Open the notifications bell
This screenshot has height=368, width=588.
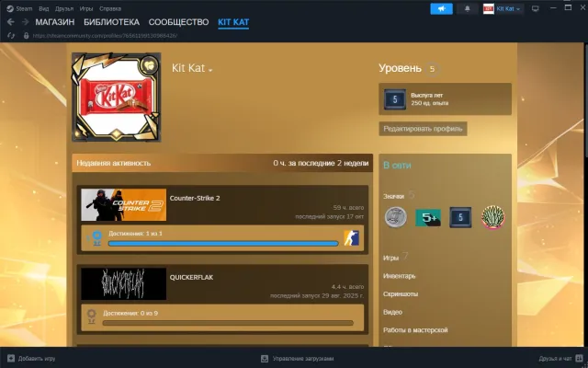[x=468, y=8]
